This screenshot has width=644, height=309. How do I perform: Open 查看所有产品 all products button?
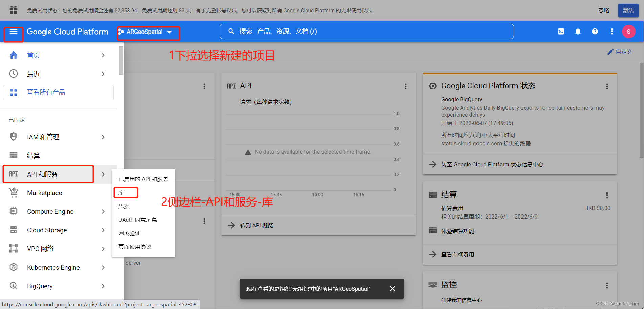[x=58, y=92]
